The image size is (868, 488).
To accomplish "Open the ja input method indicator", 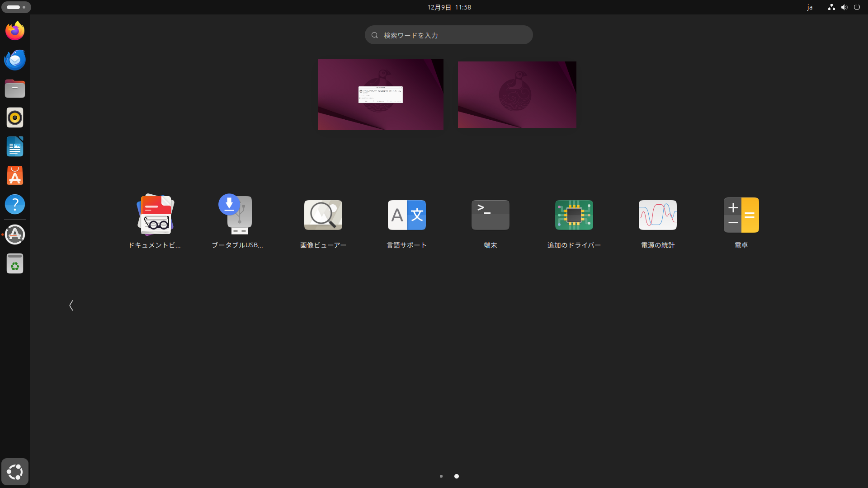I will click(810, 7).
